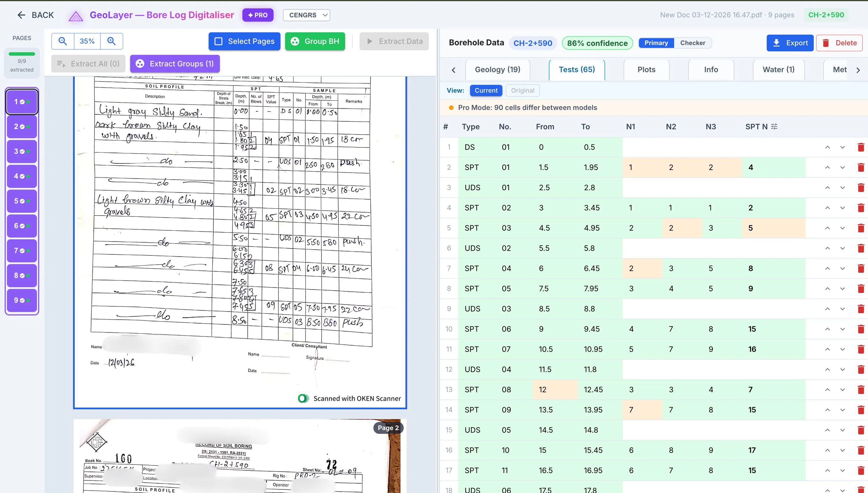Switch to Primary model view
Viewport: 868px width, 493px height.
click(656, 43)
